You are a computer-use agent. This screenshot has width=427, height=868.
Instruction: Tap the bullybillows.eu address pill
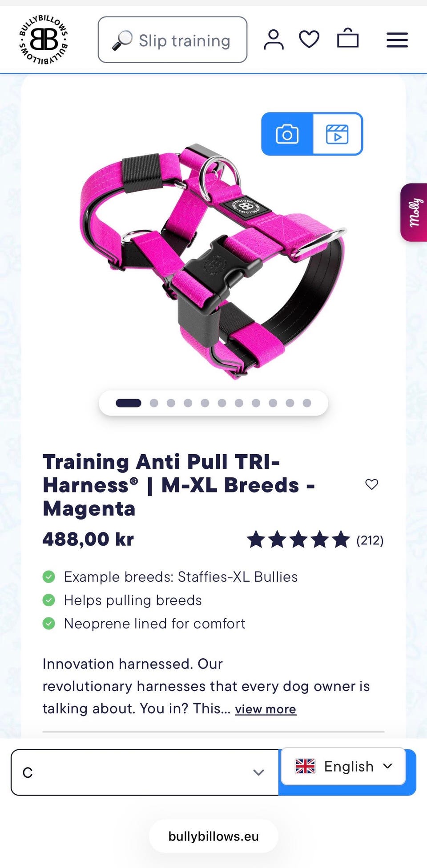tap(213, 836)
